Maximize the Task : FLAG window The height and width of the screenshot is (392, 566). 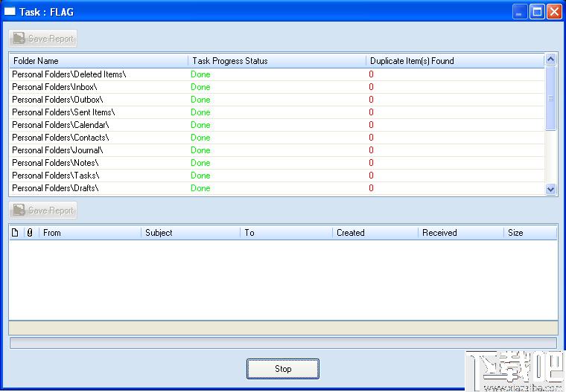pyautogui.click(x=537, y=12)
